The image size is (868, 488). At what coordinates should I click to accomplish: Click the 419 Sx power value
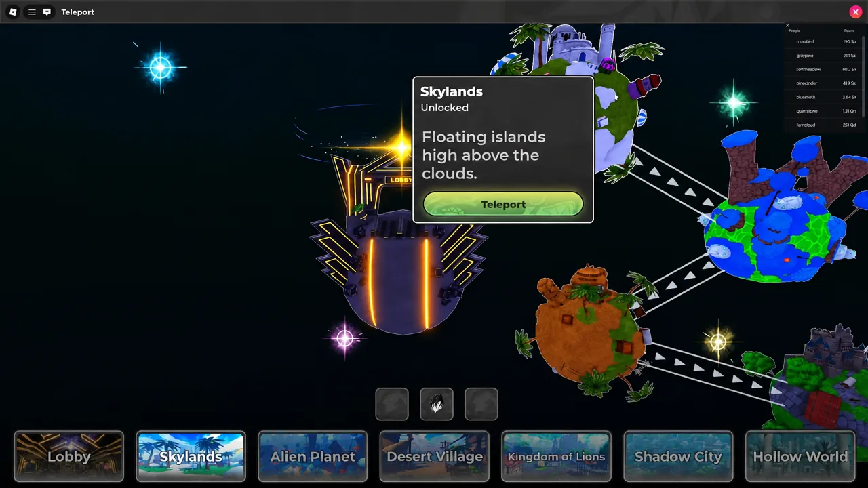pos(849,83)
